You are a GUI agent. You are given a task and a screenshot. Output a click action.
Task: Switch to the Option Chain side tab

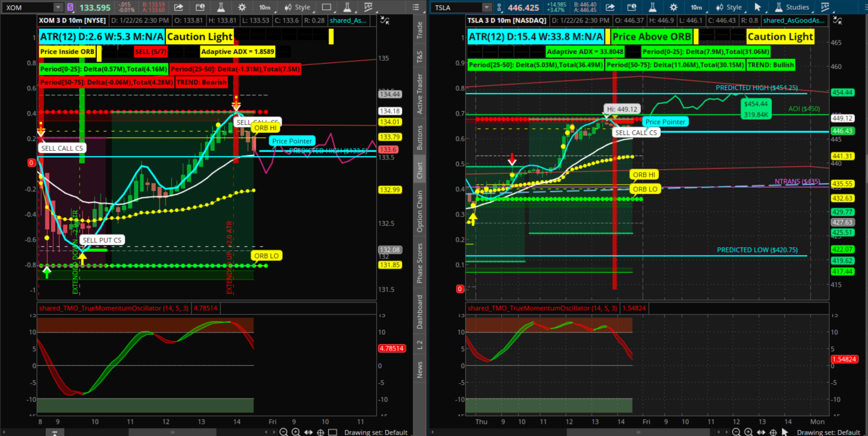click(419, 211)
